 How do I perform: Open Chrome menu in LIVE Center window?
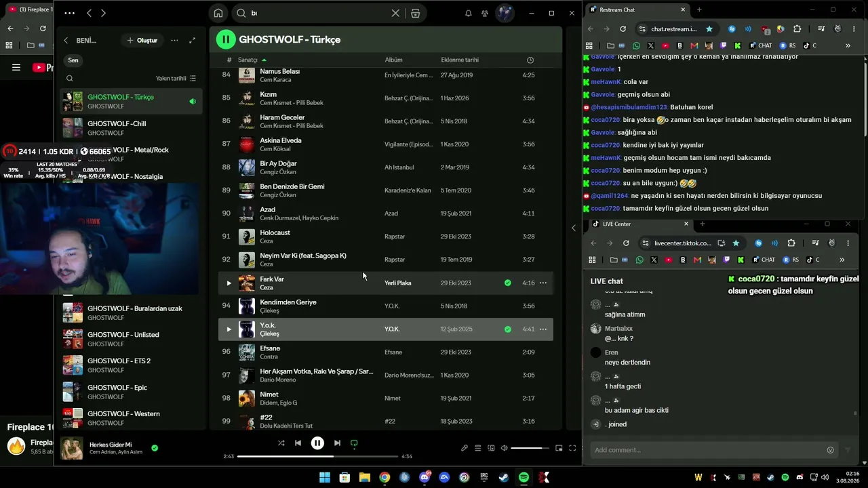pos(848,243)
